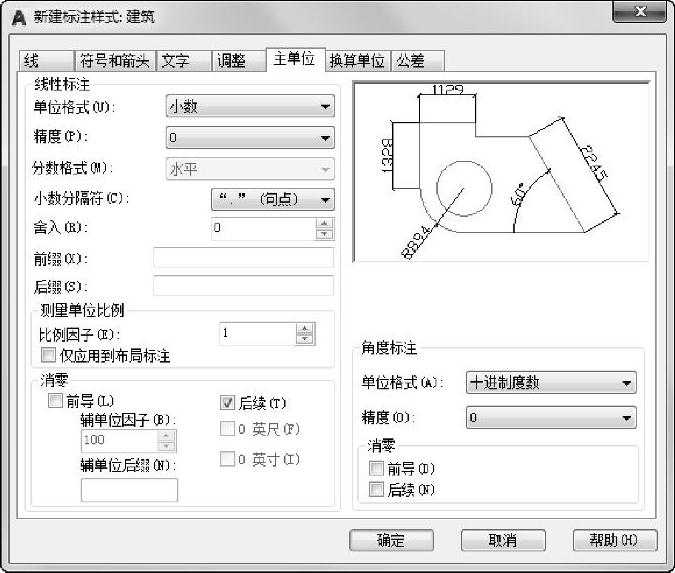Click the 前缀 prefix input field
Screen dimensions: 675x573
point(243,258)
